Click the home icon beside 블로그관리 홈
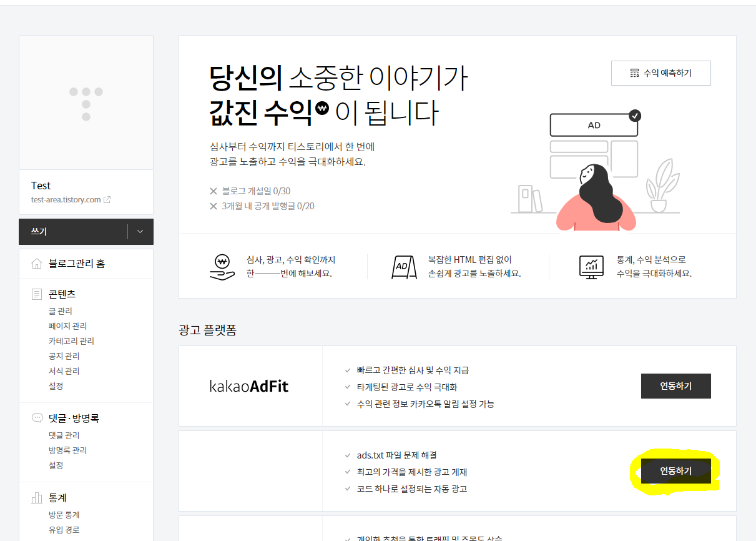Viewport: 756px width, 541px height. (x=37, y=264)
